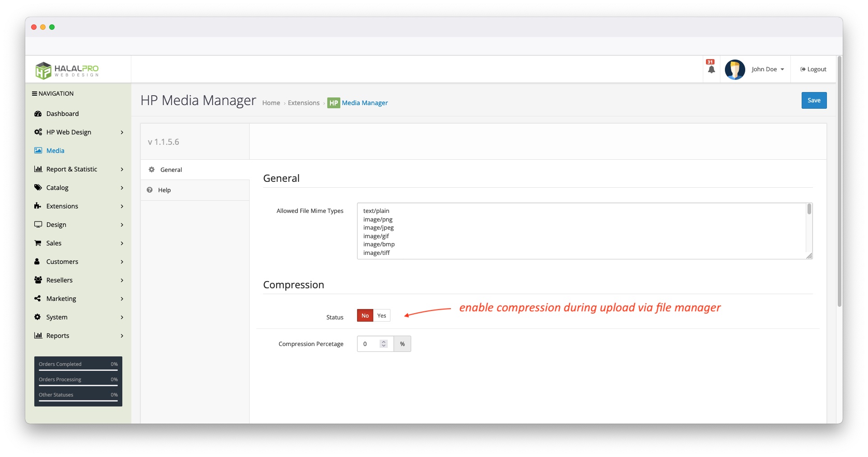The image size is (868, 457).
Task: Log out using the Logout link
Action: click(813, 69)
